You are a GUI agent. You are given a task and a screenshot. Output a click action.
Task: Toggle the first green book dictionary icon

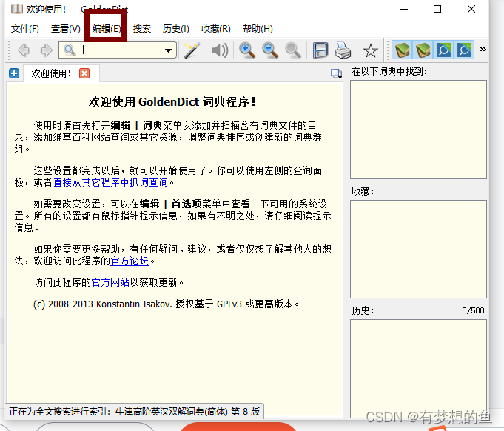pyautogui.click(x=403, y=50)
